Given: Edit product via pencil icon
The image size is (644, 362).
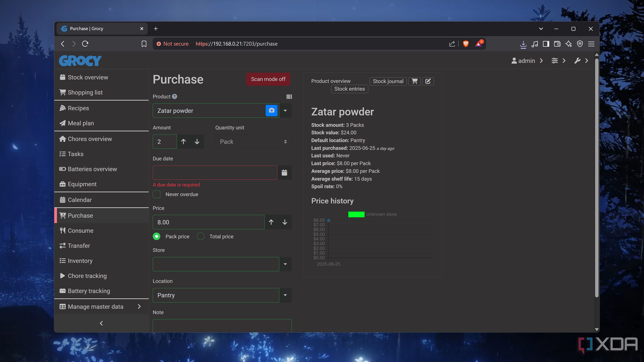Looking at the screenshot, I should coord(428,81).
